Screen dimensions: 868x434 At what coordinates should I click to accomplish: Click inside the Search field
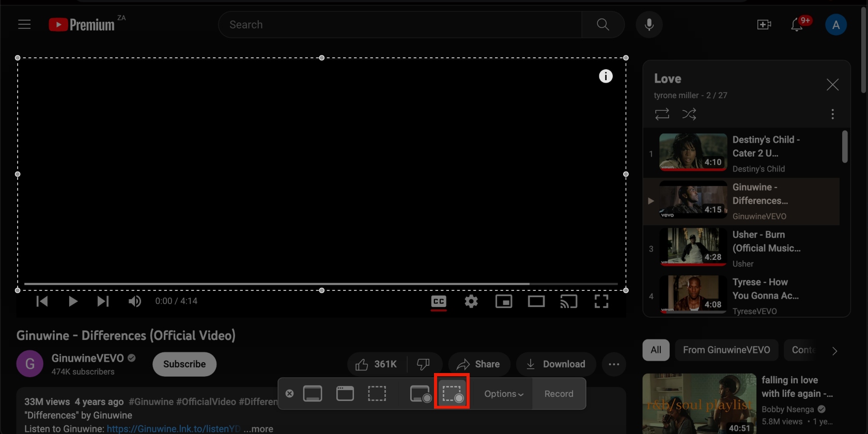(400, 24)
